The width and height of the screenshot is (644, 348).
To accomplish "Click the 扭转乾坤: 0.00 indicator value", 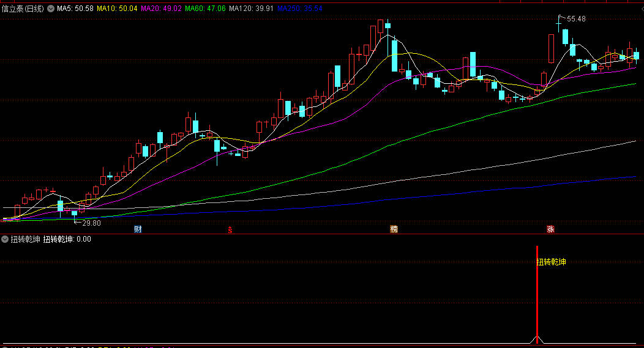I will pos(67,239).
